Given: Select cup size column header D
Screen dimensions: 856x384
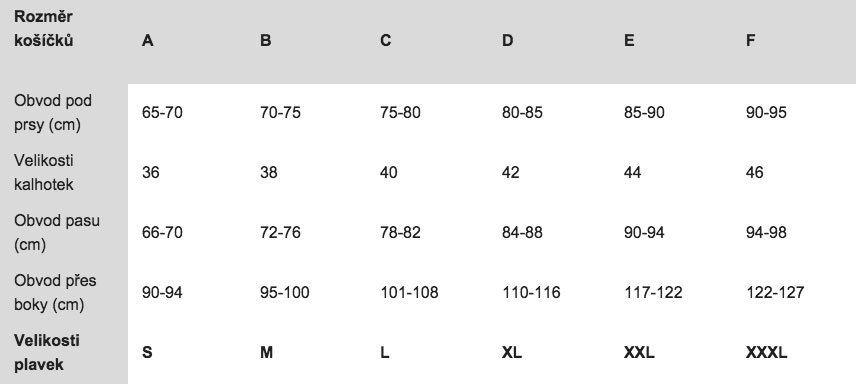Looking at the screenshot, I should [507, 41].
